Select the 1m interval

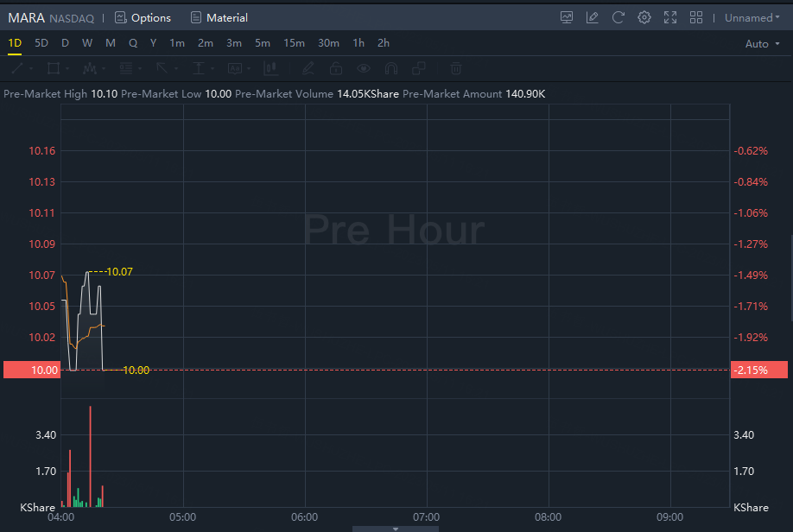pyautogui.click(x=177, y=43)
